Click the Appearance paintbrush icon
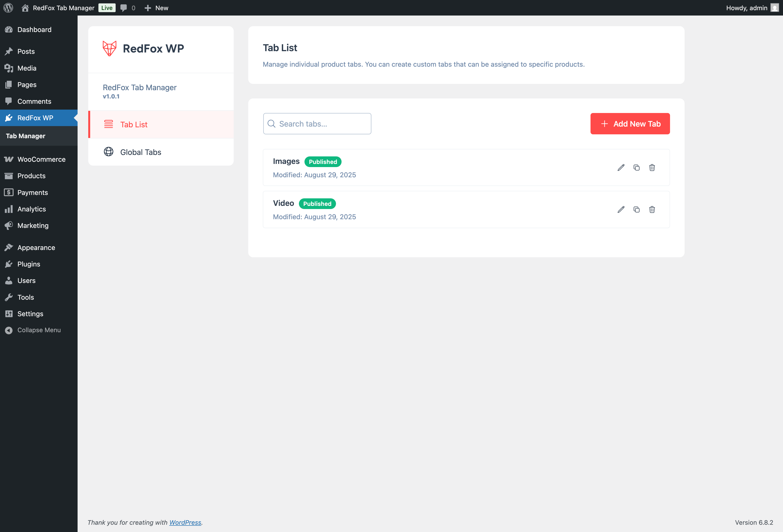Image resolution: width=783 pixels, height=532 pixels. coord(9,248)
